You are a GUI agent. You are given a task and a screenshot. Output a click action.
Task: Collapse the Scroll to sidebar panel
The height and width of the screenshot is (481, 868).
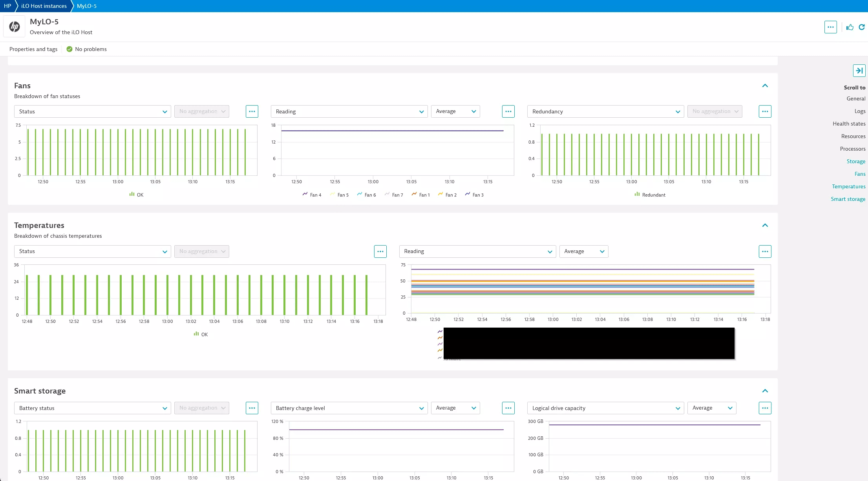pyautogui.click(x=859, y=71)
